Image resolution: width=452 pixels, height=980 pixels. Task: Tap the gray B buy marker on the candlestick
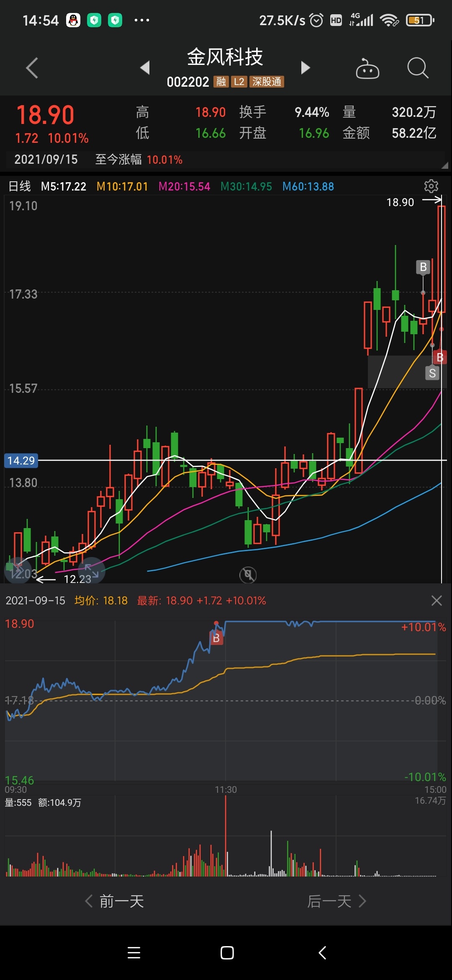pos(423,267)
